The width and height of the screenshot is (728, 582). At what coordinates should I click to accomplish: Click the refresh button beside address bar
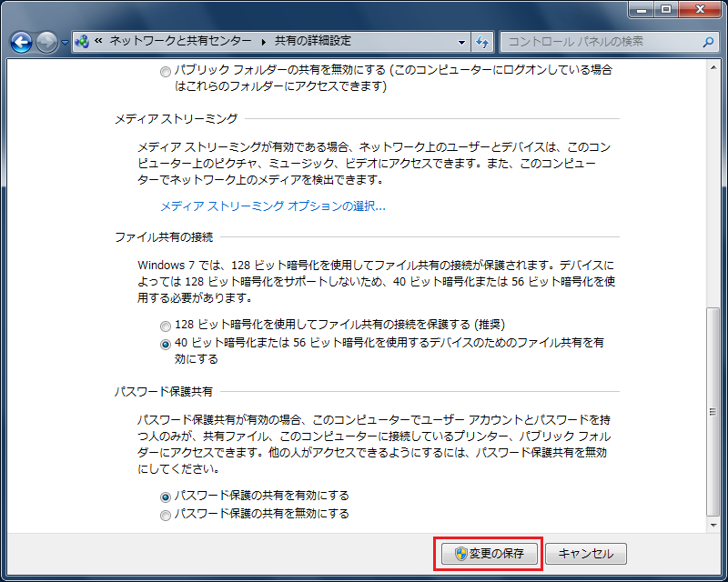pyautogui.click(x=483, y=42)
